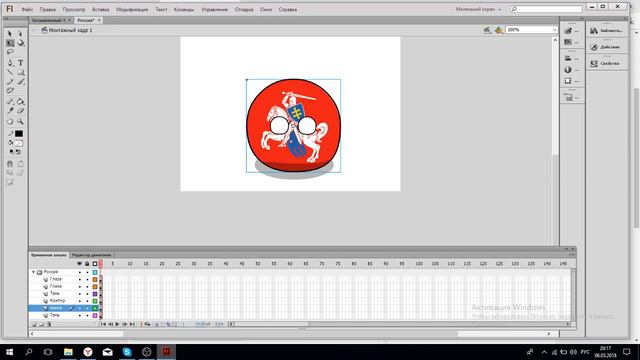Viewport: 640px width, 360px height.
Task: Hide the Контур layer
Action: tap(80, 301)
